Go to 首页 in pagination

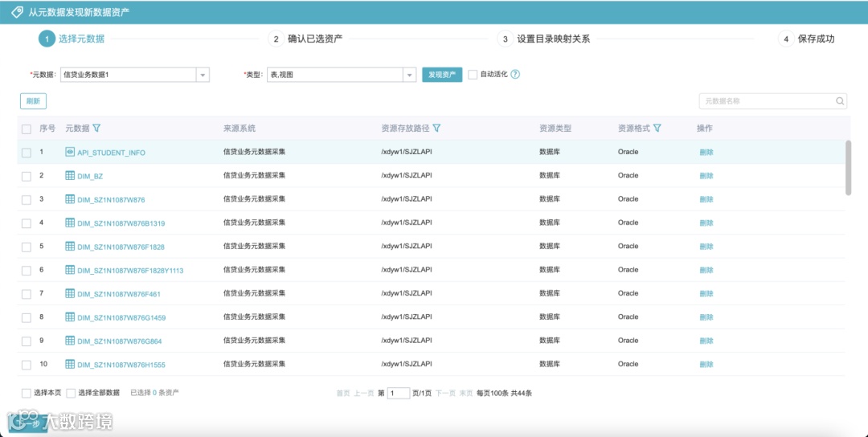pos(343,394)
